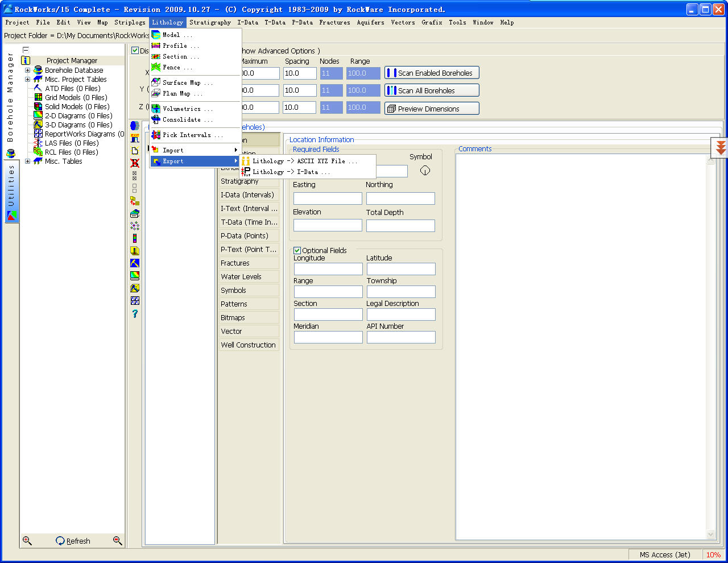728x563 pixels.
Task: Click the yellow info icon beside Project Manager
Action: [x=26, y=60]
